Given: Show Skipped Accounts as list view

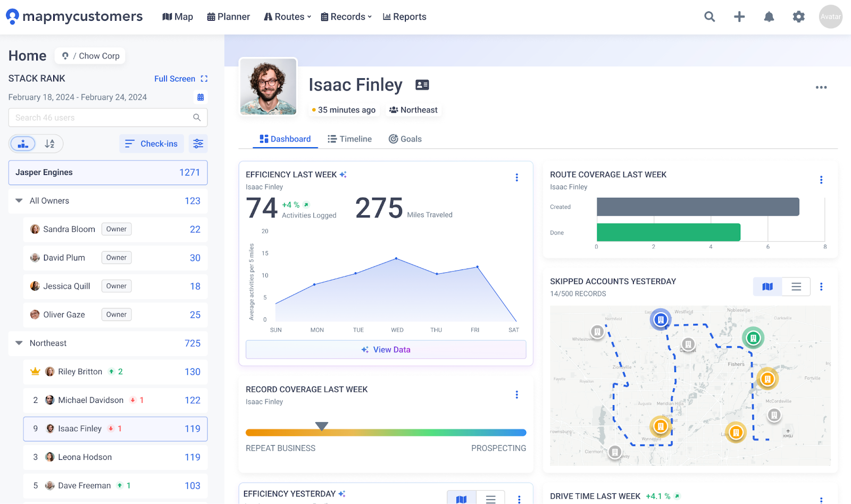Looking at the screenshot, I should 796,287.
